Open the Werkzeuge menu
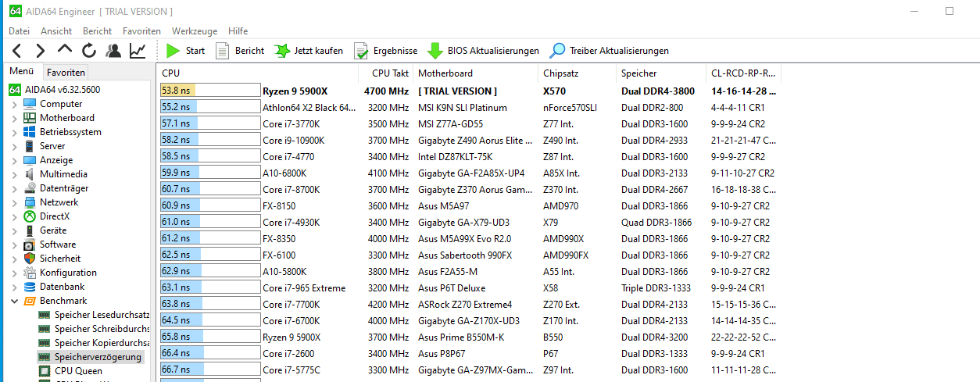 click(x=195, y=31)
